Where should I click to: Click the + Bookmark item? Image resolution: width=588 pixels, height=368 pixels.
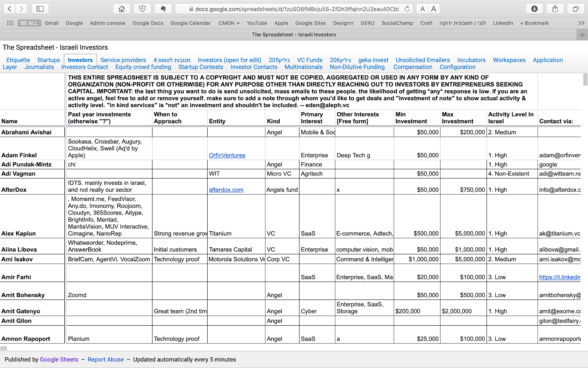pos(534,23)
